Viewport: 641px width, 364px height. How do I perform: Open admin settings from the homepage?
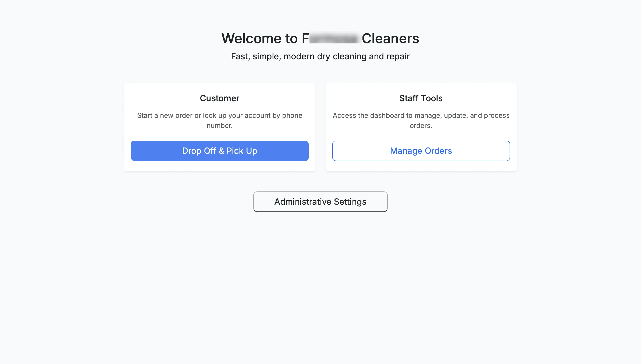320,201
